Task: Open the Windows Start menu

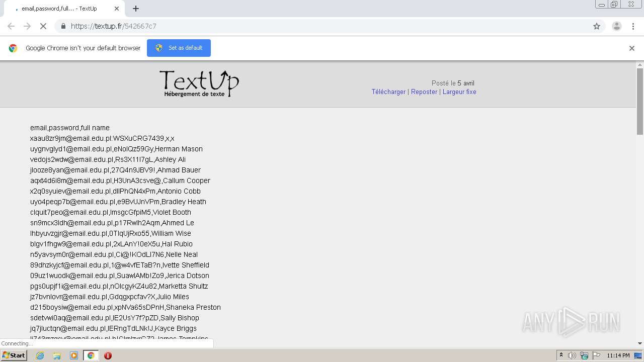Action: pos(14,355)
